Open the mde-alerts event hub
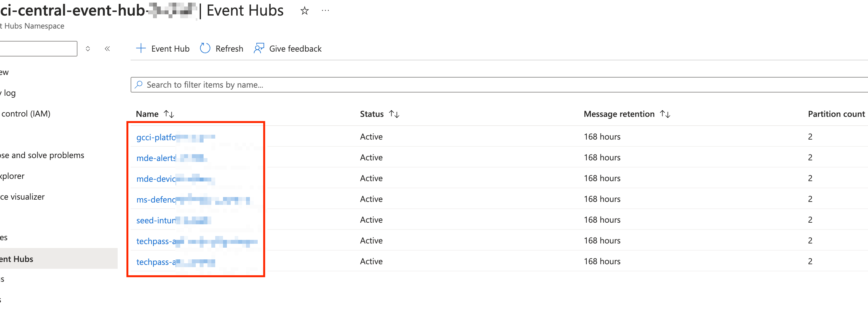The width and height of the screenshot is (868, 310). tap(156, 157)
